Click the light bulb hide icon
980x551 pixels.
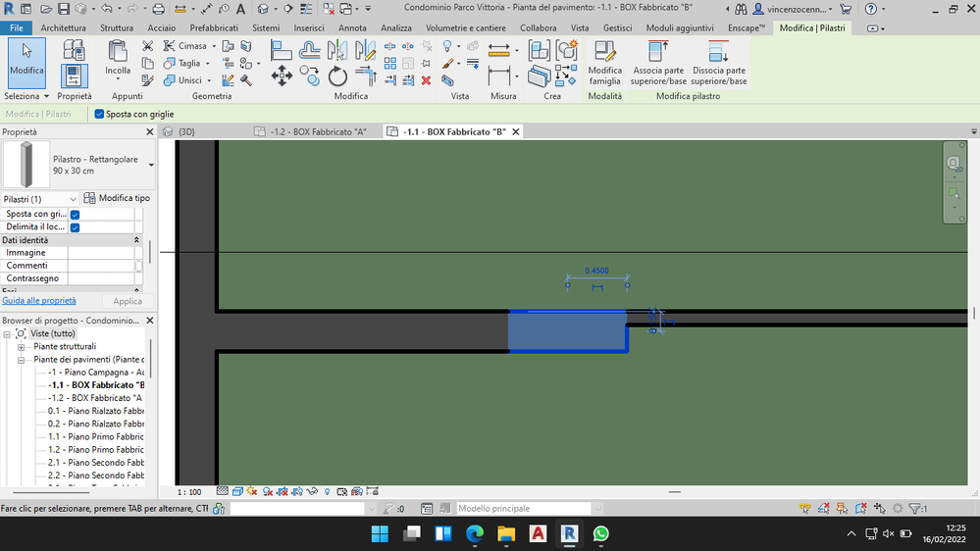click(447, 46)
